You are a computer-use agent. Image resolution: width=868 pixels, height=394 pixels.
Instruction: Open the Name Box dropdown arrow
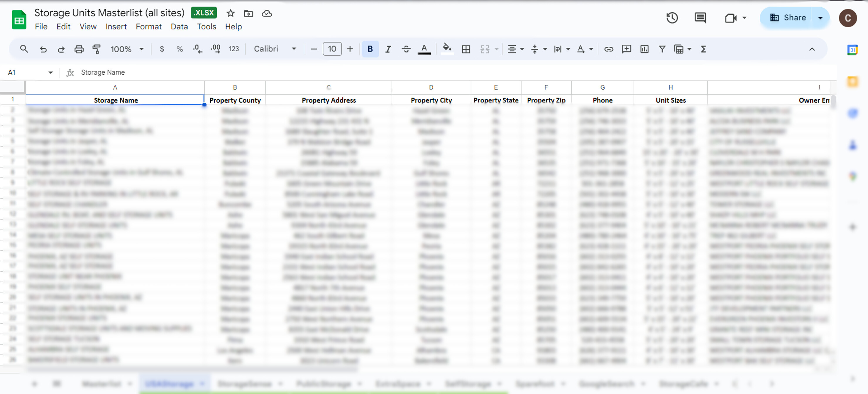pos(50,73)
